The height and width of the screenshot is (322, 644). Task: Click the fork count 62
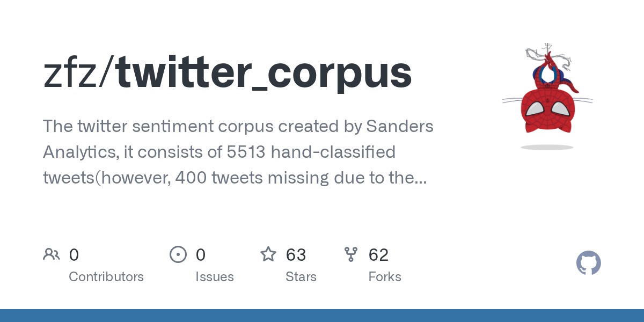point(378,254)
